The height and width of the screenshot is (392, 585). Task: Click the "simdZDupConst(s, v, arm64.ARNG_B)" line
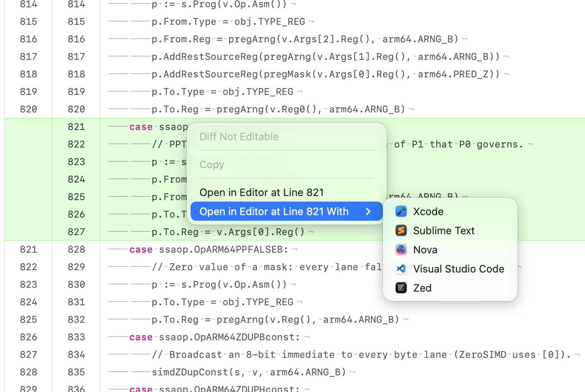tap(249, 372)
